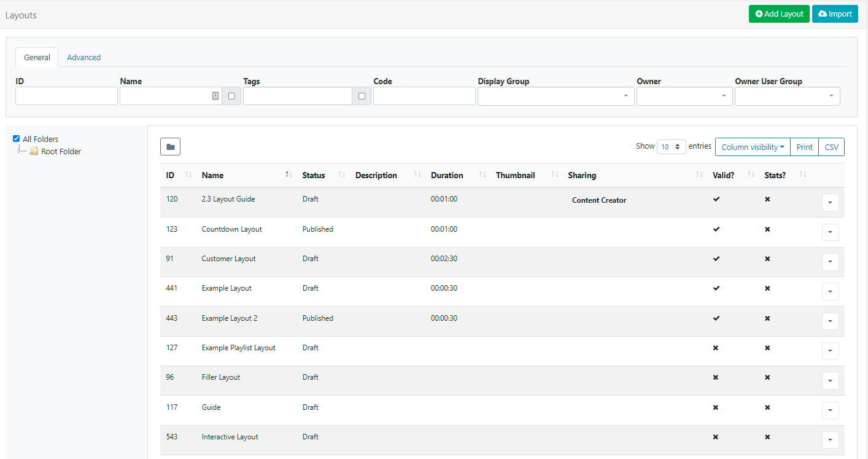
Task: Toggle the checkbox beside Tags filter
Action: (x=362, y=96)
